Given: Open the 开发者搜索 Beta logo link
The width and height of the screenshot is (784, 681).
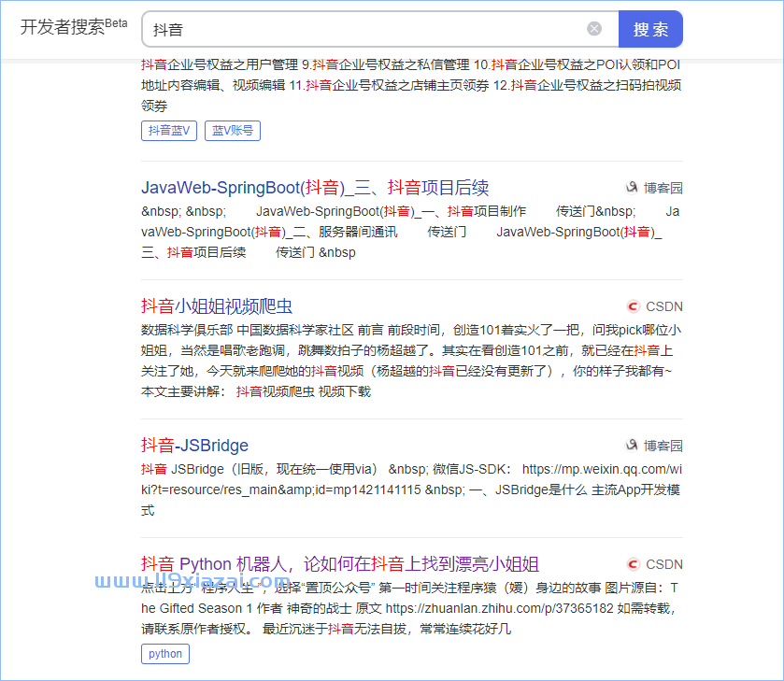Looking at the screenshot, I should coord(74,26).
